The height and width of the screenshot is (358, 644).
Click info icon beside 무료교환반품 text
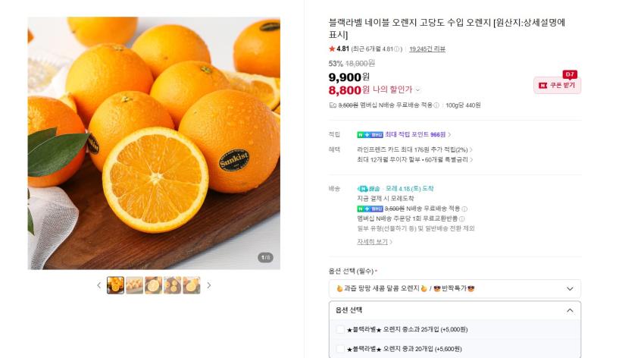click(461, 218)
